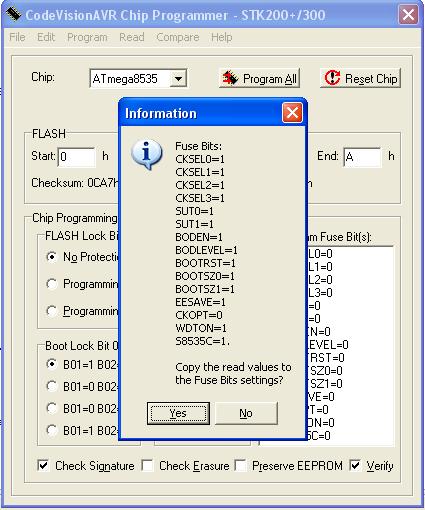This screenshot has width=425, height=510.
Task: Open the Compare menu
Action: click(178, 37)
